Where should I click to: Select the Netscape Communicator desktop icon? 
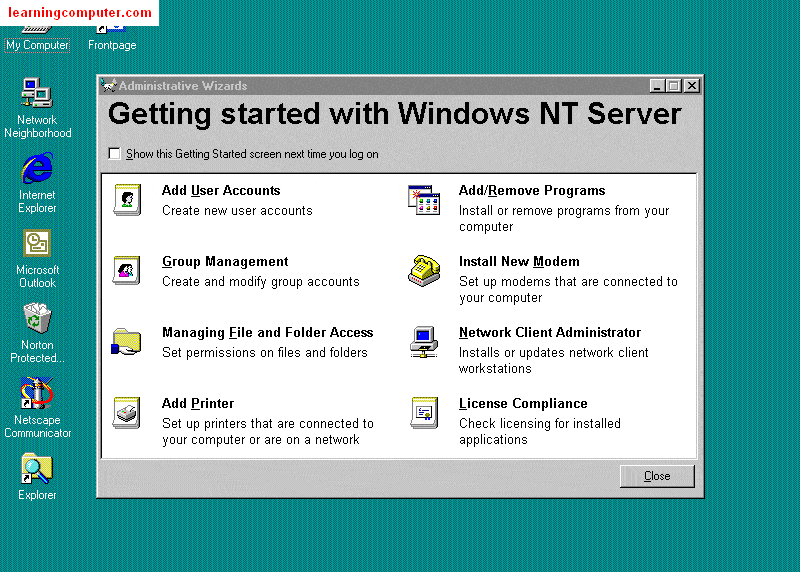(x=37, y=393)
